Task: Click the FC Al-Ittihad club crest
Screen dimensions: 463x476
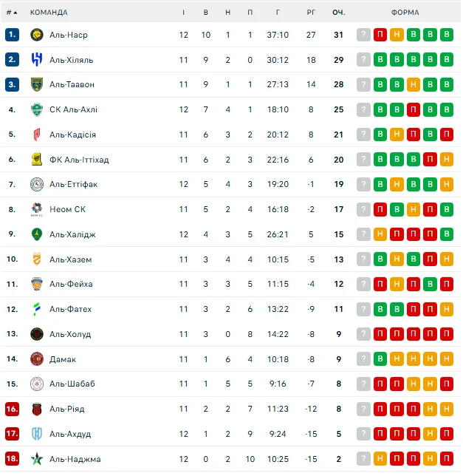Action: [37, 160]
